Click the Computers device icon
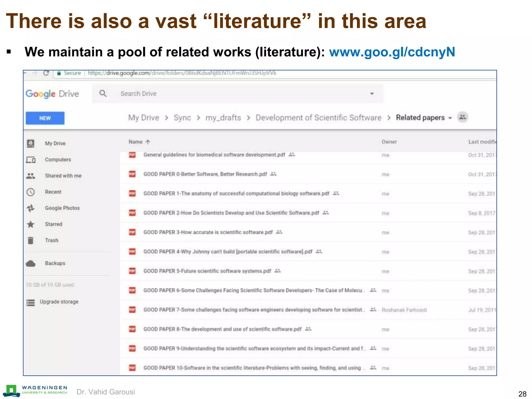This screenshot has width=532, height=399. click(x=31, y=159)
